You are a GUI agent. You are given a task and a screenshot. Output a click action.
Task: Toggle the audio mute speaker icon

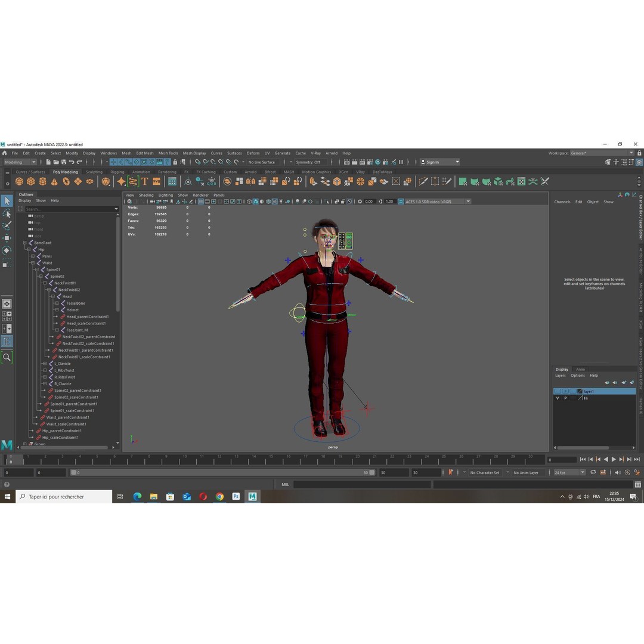click(x=617, y=472)
